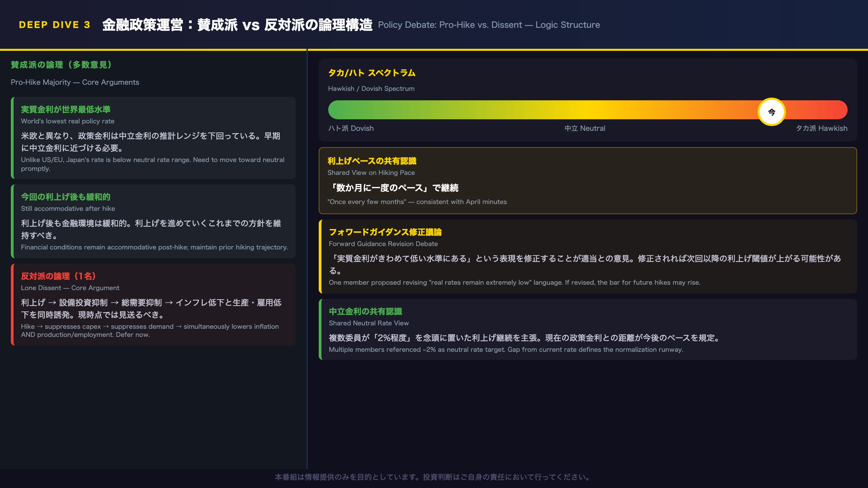
Task: Select the heading 利上げペースの共有認識
Action: 372,161
